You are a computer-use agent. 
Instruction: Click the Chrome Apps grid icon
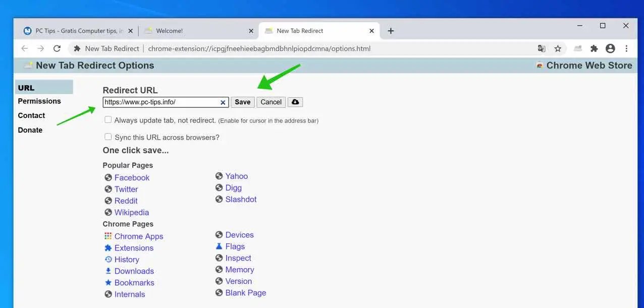(x=108, y=236)
